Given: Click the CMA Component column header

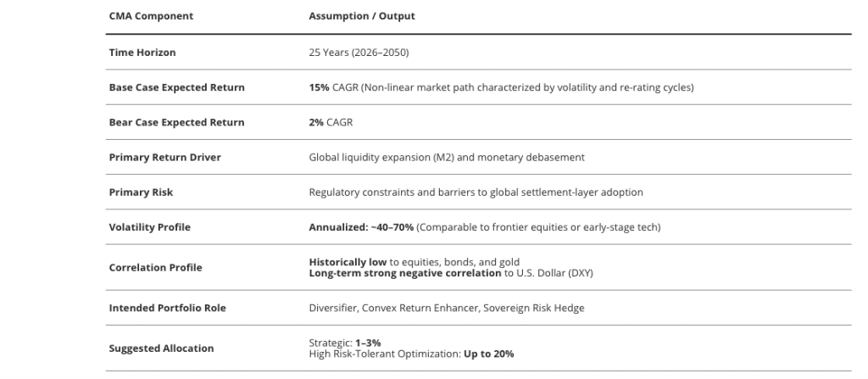Looking at the screenshot, I should [x=151, y=16].
